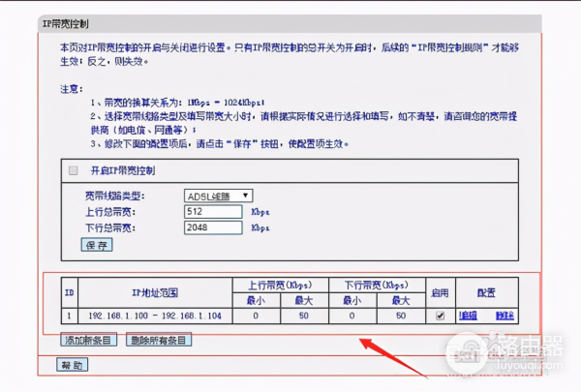Open the 编辑 link for rule 1
The width and height of the screenshot is (581, 392).
(468, 316)
